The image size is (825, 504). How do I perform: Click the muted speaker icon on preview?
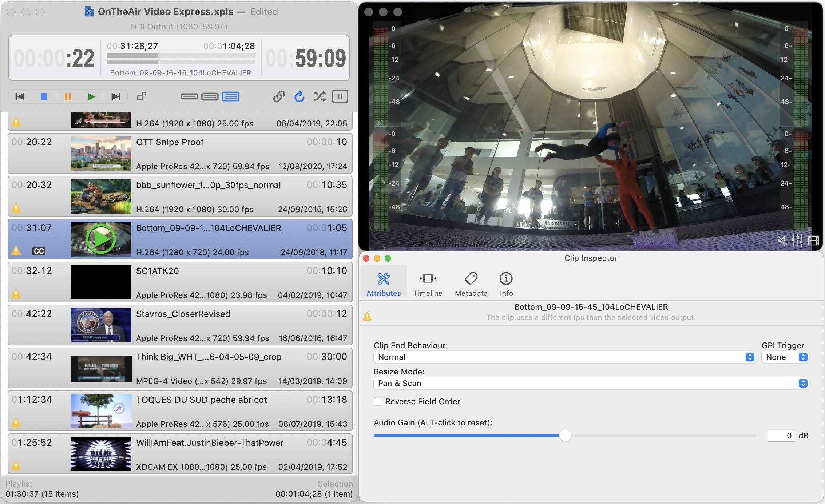click(782, 240)
